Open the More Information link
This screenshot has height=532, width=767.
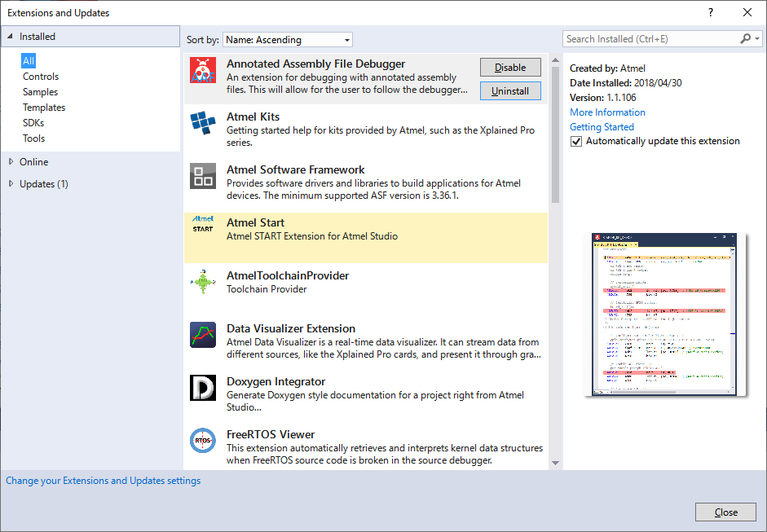pyautogui.click(x=607, y=112)
